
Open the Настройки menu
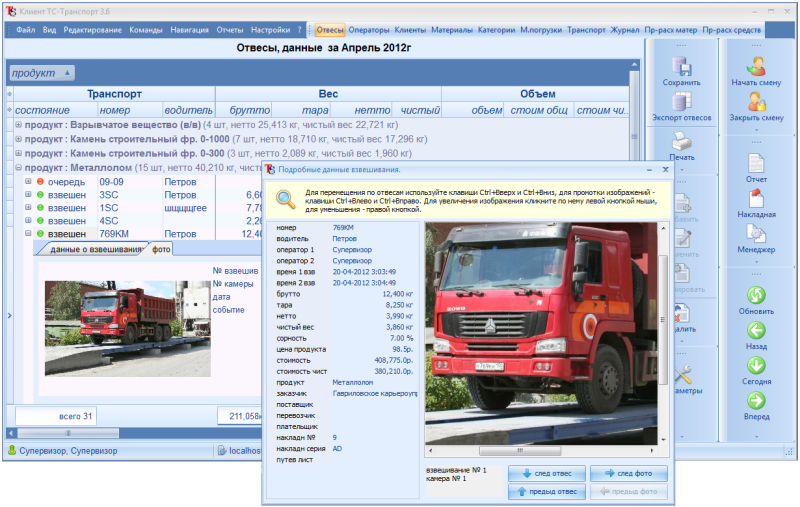[270, 30]
